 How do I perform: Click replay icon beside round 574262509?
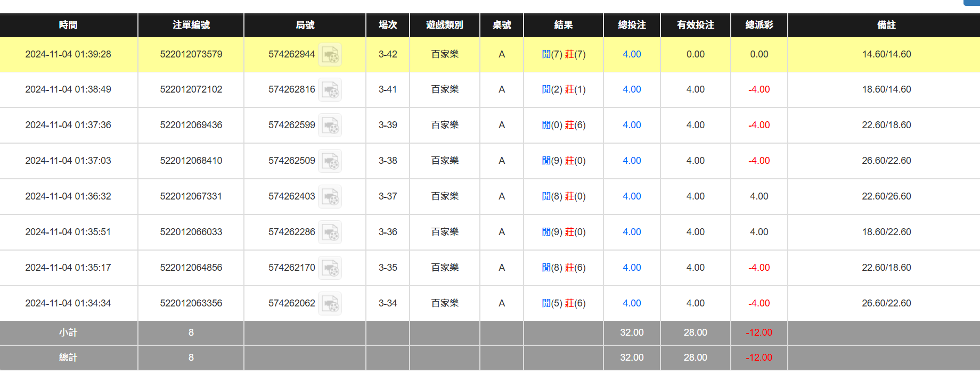click(x=330, y=161)
